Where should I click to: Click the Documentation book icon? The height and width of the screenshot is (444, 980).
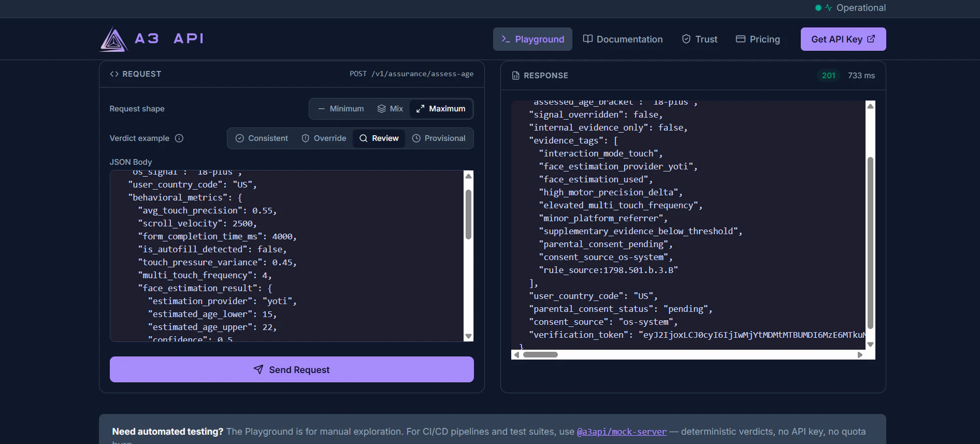(587, 39)
